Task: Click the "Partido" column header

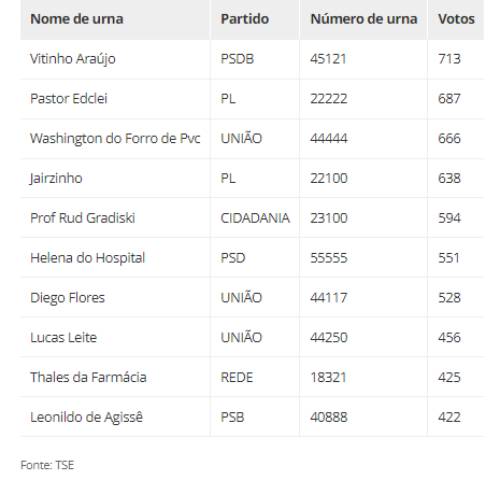Action: [245, 19]
